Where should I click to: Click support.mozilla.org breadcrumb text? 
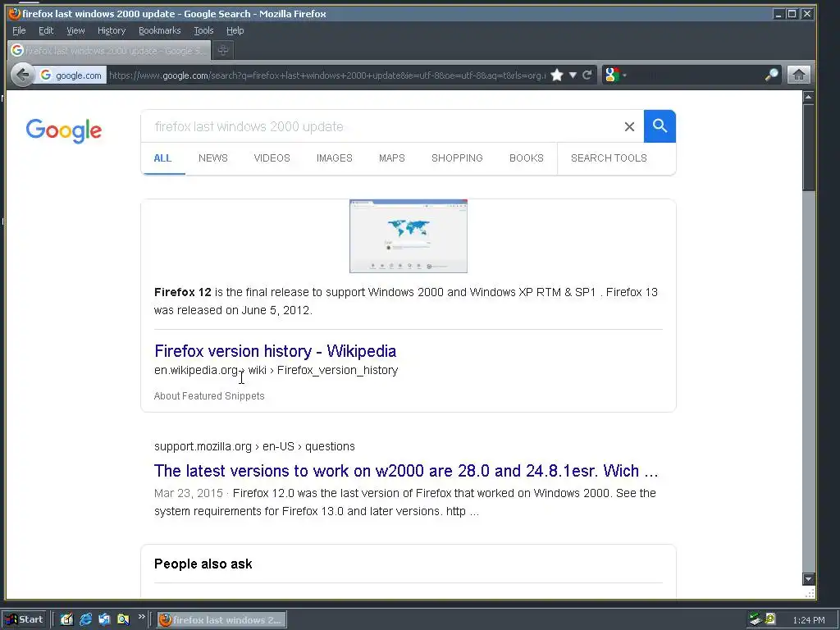pos(254,446)
